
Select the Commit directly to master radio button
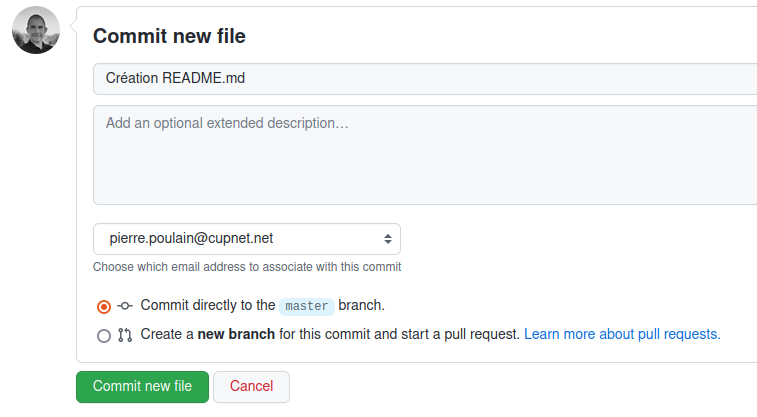coord(104,306)
